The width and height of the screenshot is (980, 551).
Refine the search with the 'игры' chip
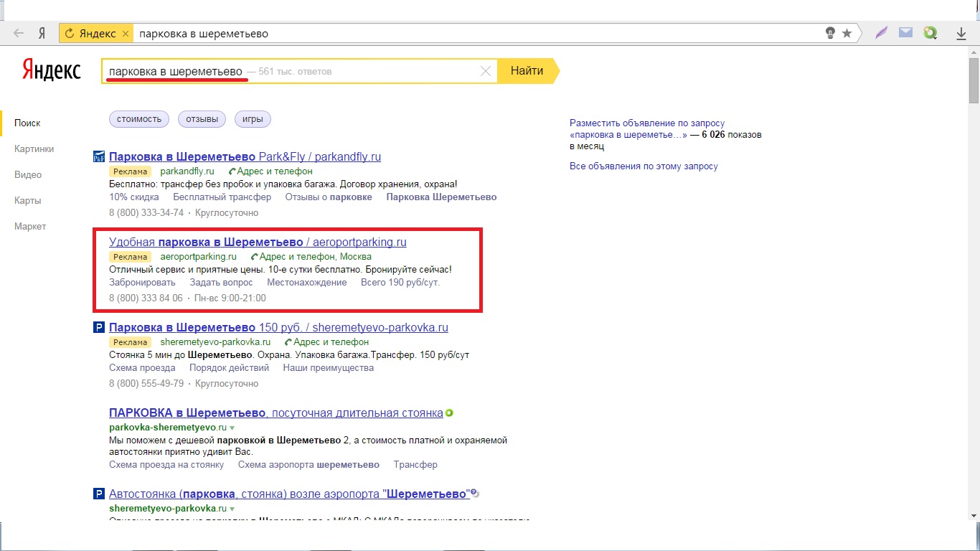(253, 119)
